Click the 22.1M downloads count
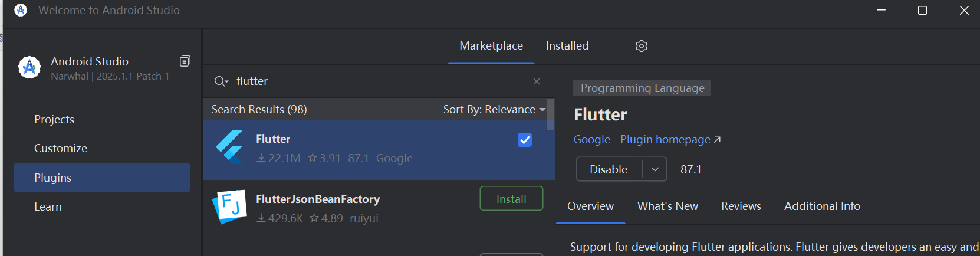The height and width of the screenshot is (256, 980). click(x=278, y=158)
